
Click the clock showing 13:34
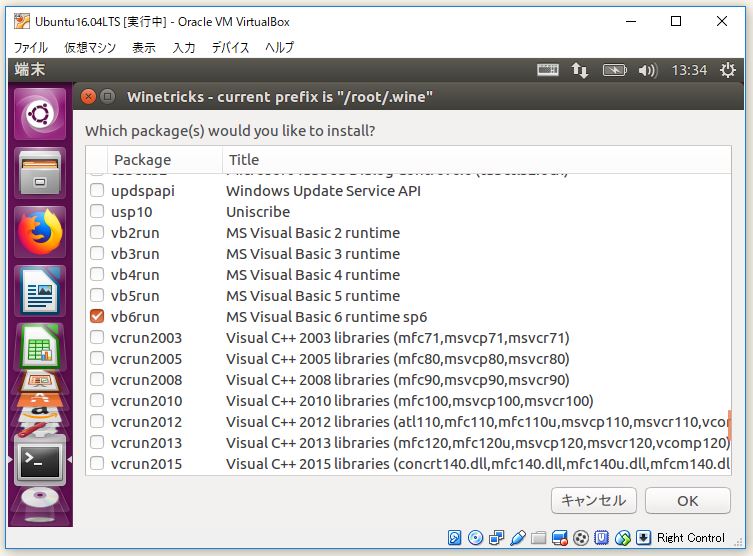point(689,70)
